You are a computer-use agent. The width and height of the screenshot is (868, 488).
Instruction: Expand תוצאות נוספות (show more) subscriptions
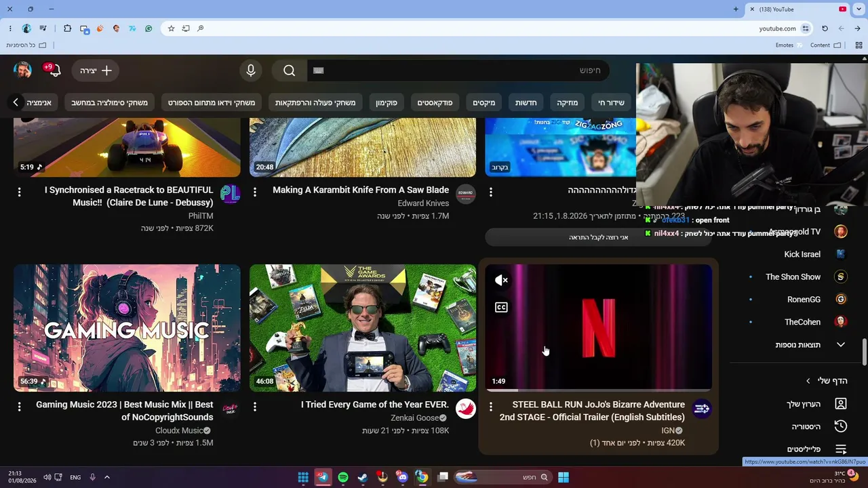click(x=799, y=345)
